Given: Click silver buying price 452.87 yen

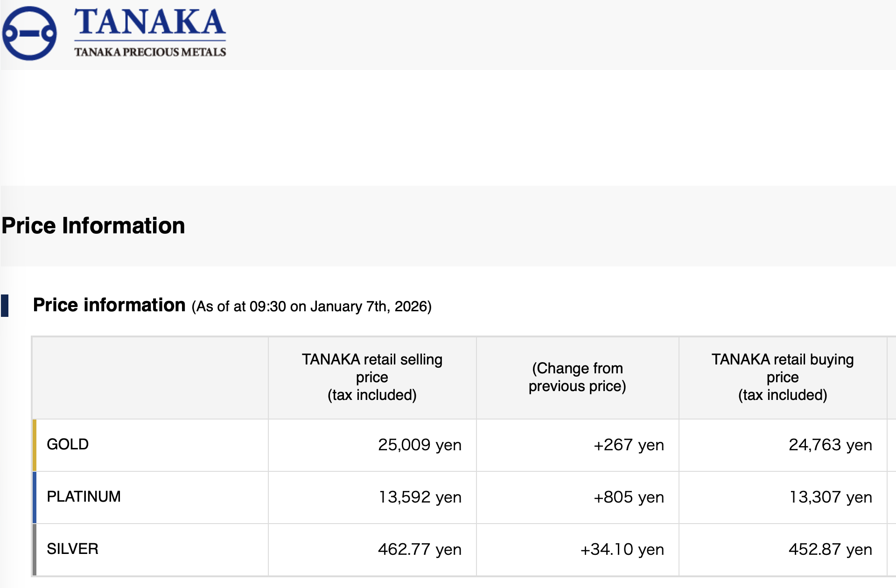Looking at the screenshot, I should tap(830, 549).
